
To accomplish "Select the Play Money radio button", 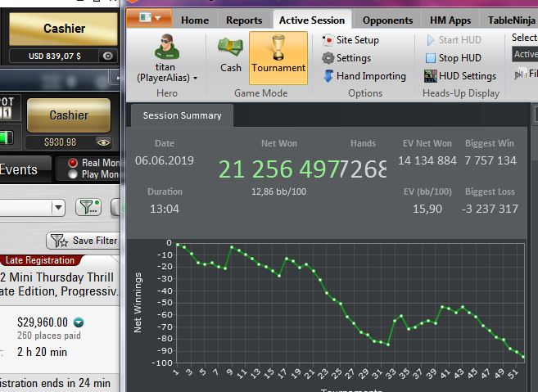I will click(x=73, y=174).
